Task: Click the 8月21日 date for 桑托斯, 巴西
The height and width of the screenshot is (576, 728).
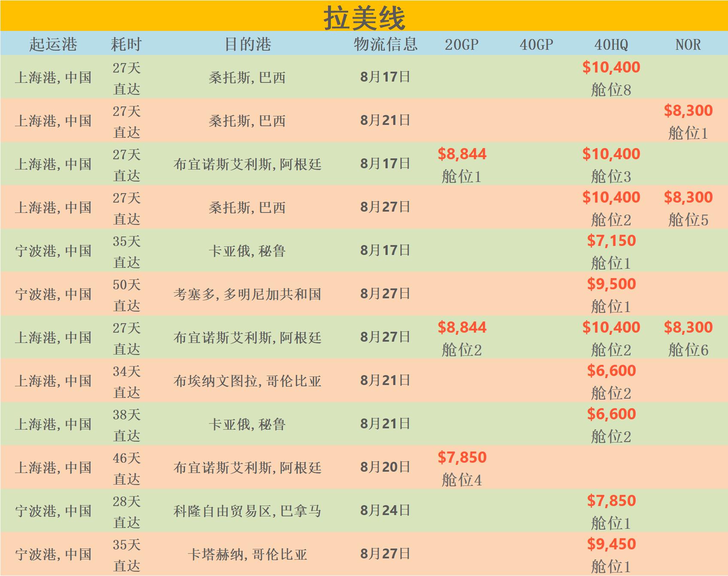Action: pyautogui.click(x=385, y=120)
